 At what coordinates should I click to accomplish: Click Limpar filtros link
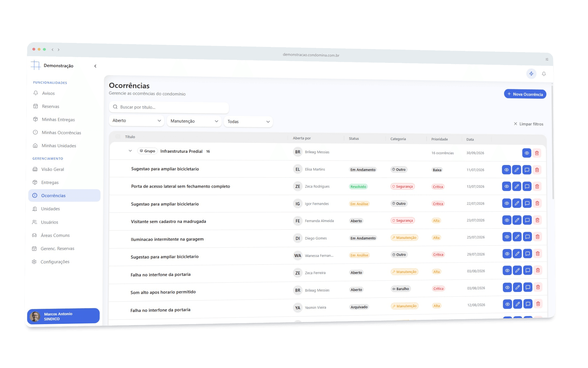click(x=529, y=124)
